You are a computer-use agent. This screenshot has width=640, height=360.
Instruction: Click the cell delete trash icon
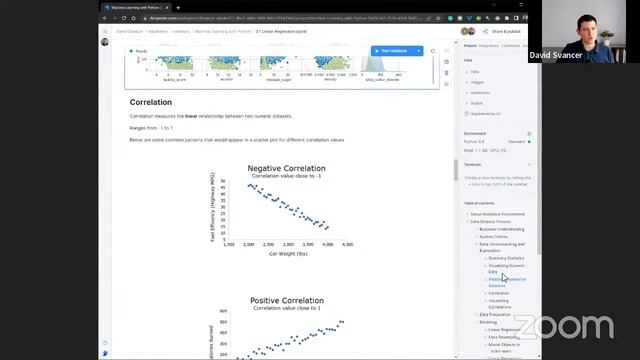(x=447, y=73)
